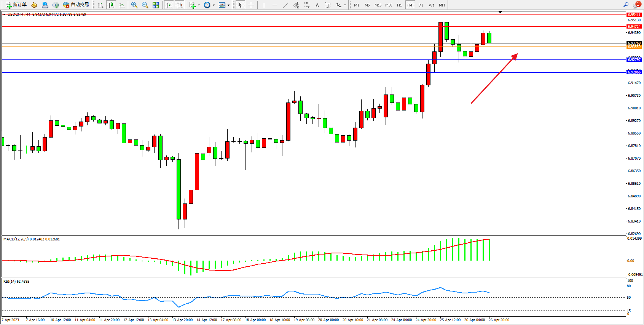Toggle AutoTrading (自动交易) on or off
The width and height of the screenshot is (644, 325).
pyautogui.click(x=76, y=5)
